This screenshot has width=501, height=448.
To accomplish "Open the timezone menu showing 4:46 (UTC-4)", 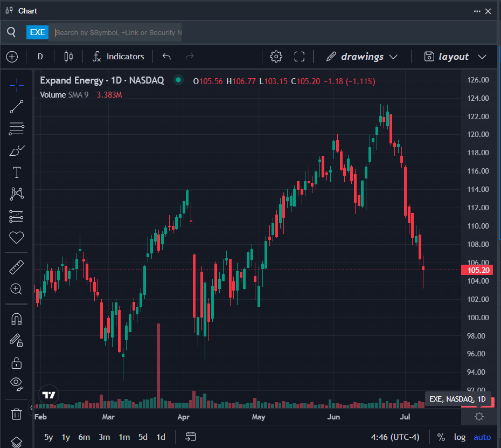I will [395, 437].
